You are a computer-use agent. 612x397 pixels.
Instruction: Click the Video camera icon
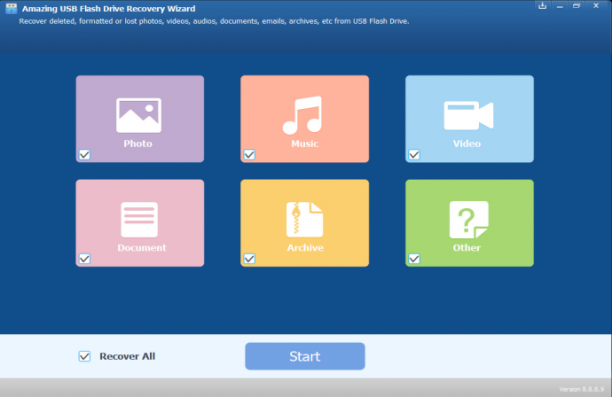pos(468,115)
